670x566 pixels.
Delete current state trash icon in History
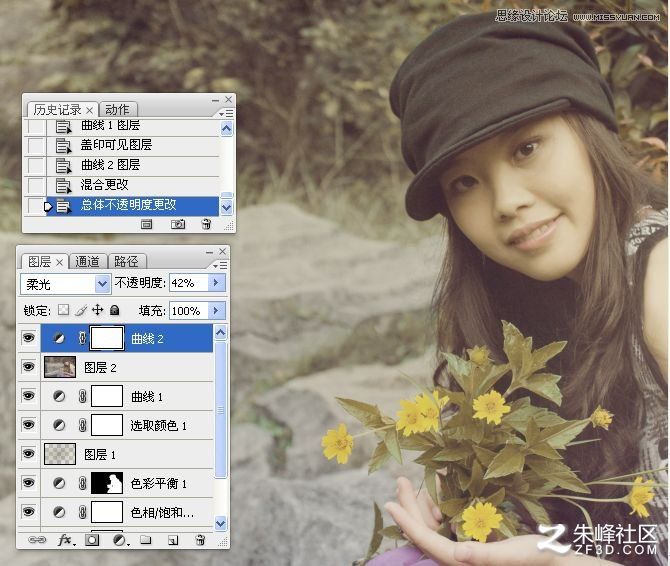(x=206, y=224)
